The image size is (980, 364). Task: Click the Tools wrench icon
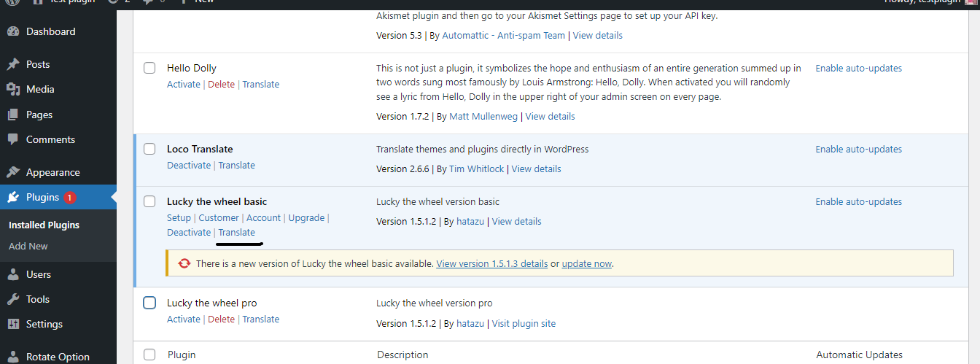(13, 299)
